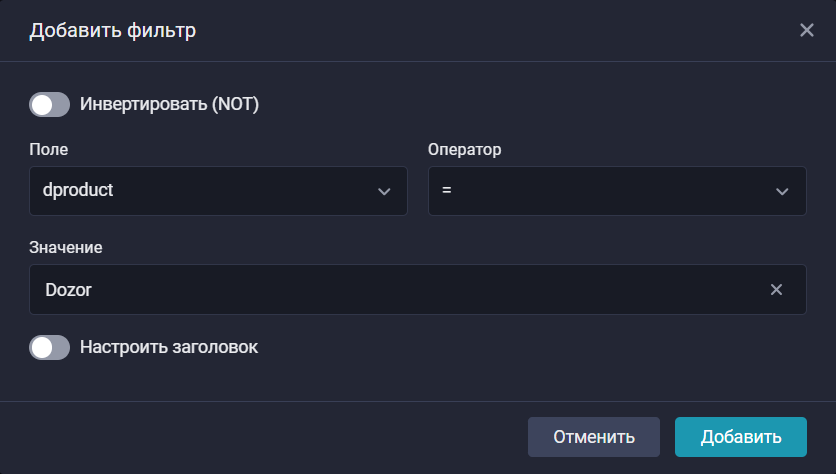Select the dproduct text in the field selector
This screenshot has height=474, width=836.
point(79,191)
